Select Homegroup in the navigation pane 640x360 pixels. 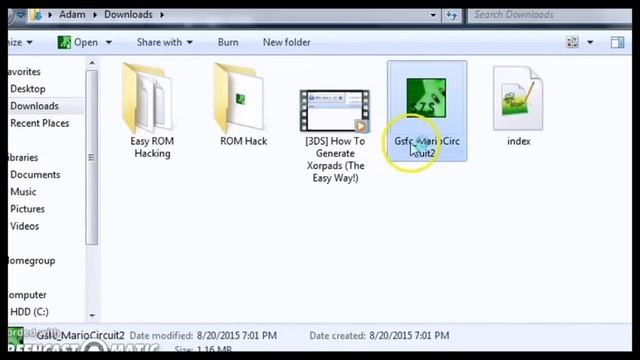(x=32, y=260)
